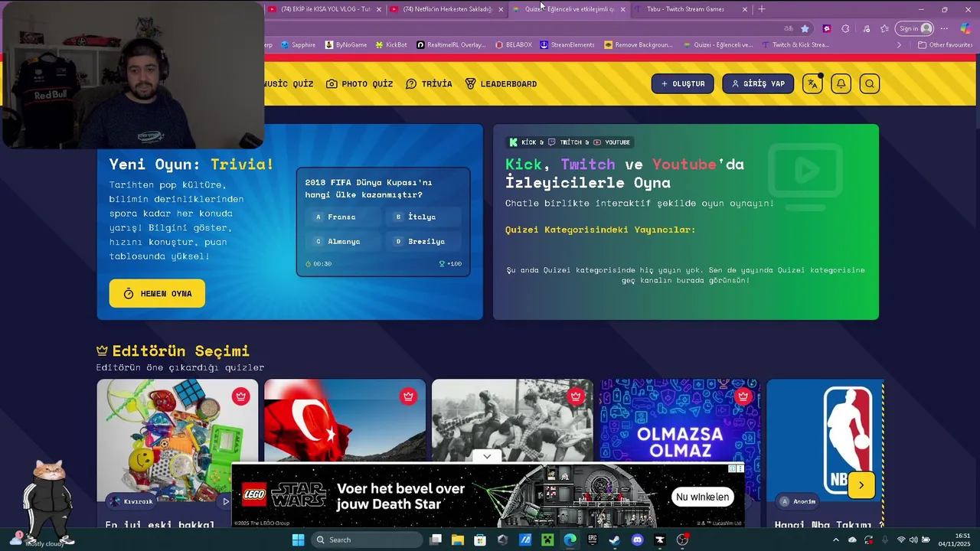Show hidden system tray icons
This screenshot has height=551, width=980.
pyautogui.click(x=835, y=540)
